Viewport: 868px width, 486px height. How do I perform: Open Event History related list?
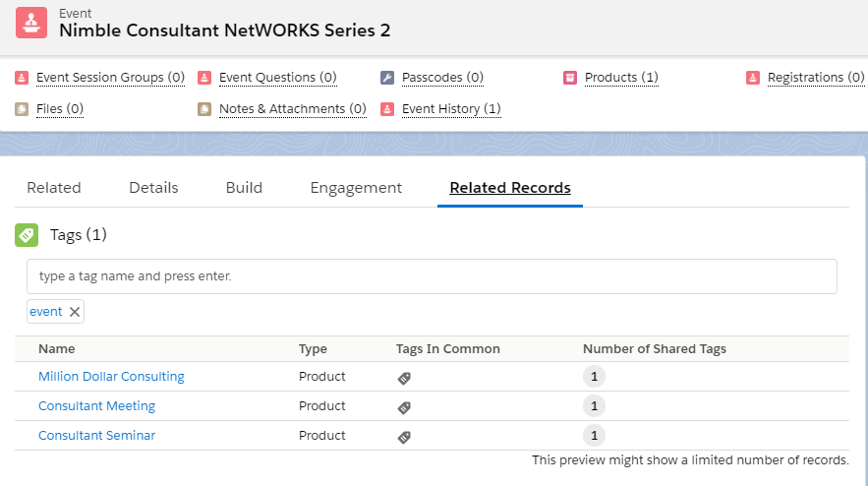[451, 109]
